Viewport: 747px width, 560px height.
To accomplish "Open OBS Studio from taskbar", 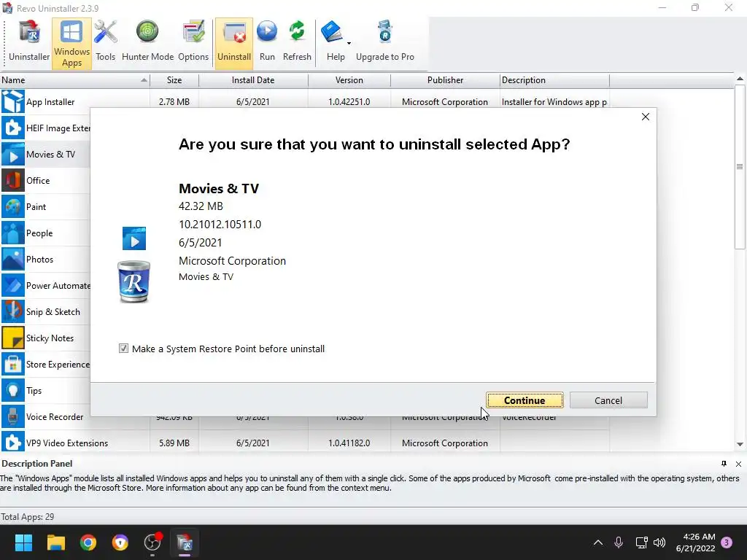I will [152, 542].
